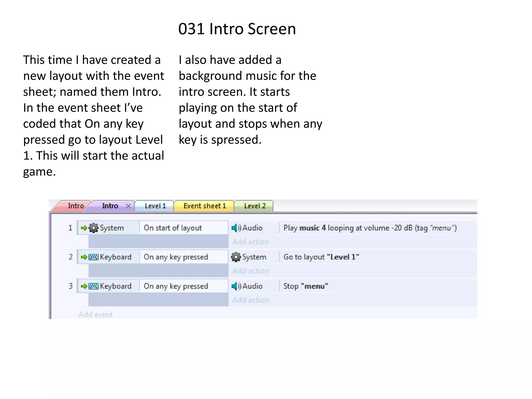Select the 'Play music 4 looping' action
Viewport: 532px width, 399px height.
(370, 228)
